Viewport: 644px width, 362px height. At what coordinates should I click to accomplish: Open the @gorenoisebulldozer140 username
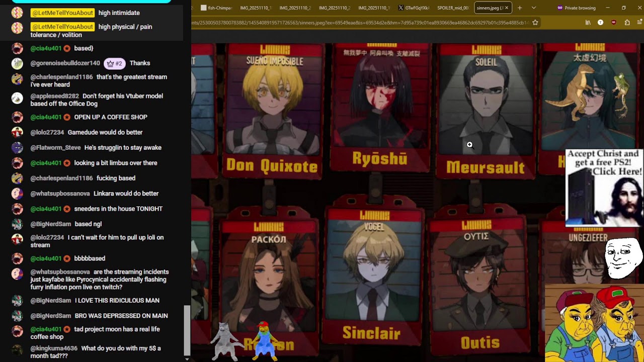(x=65, y=63)
